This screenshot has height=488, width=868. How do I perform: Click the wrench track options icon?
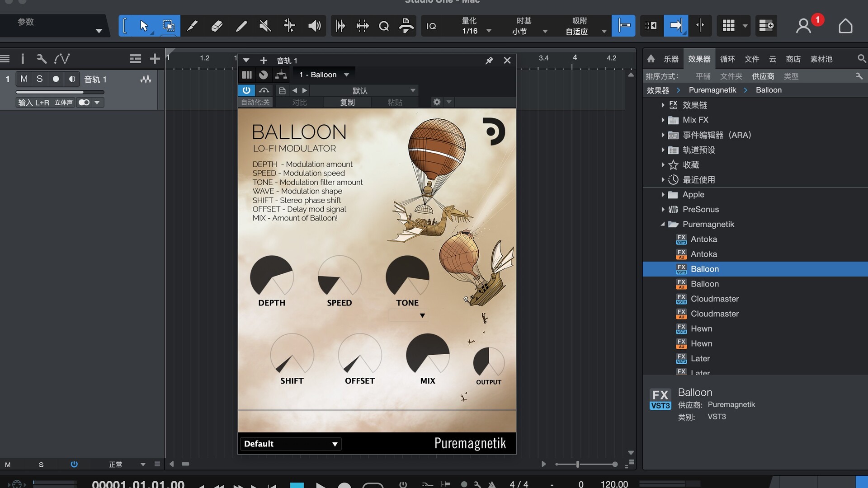(x=41, y=59)
